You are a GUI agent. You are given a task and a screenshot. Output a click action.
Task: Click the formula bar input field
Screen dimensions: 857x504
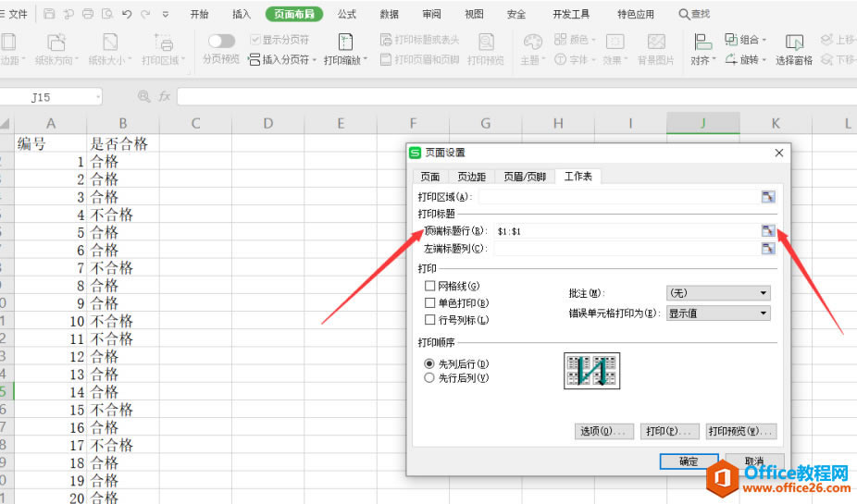(x=516, y=97)
